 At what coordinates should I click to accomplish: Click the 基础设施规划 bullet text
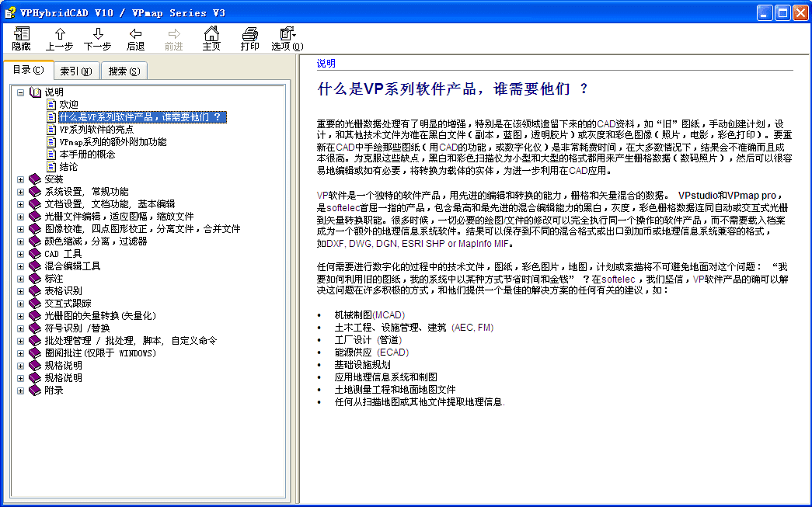(x=363, y=365)
